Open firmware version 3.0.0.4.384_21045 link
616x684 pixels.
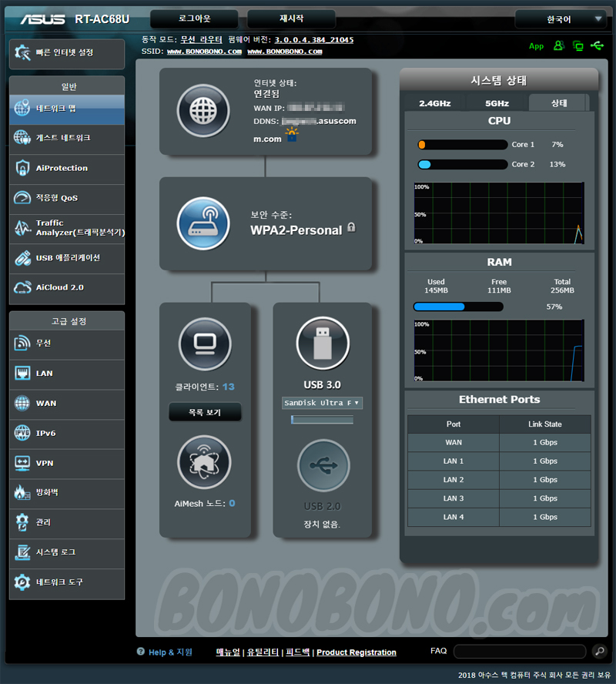[x=314, y=40]
